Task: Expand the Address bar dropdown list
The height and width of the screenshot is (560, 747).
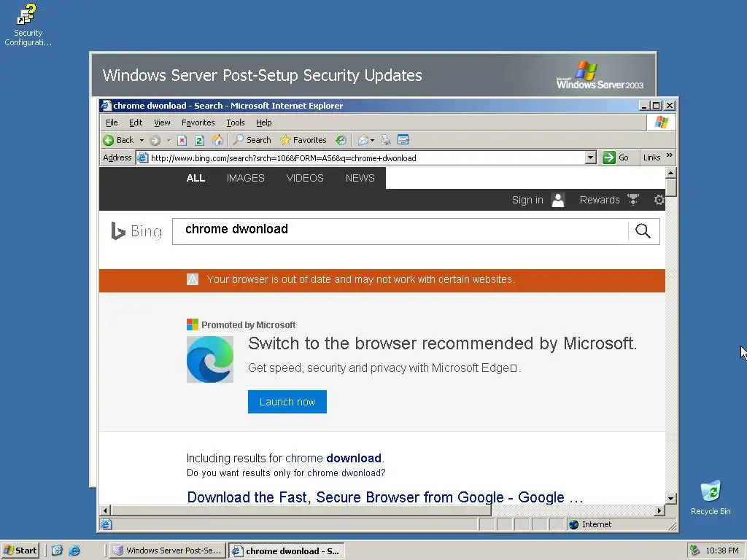Action: pyautogui.click(x=591, y=157)
